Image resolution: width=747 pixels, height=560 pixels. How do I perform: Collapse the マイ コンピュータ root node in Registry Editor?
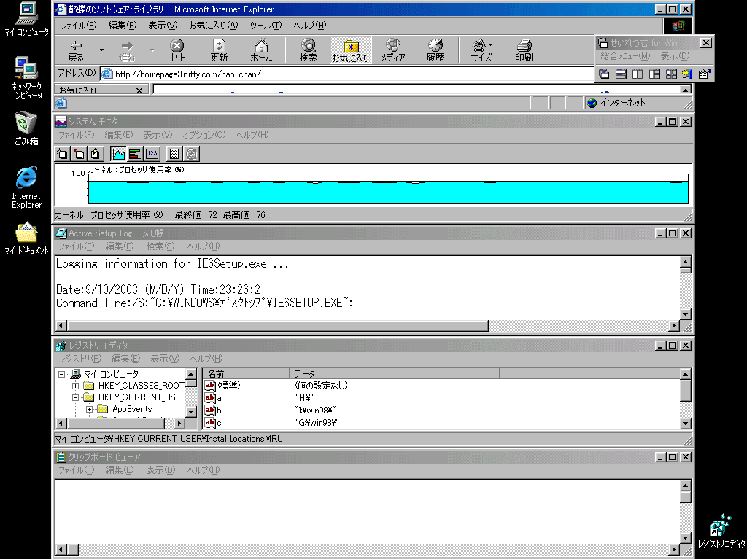point(61,374)
